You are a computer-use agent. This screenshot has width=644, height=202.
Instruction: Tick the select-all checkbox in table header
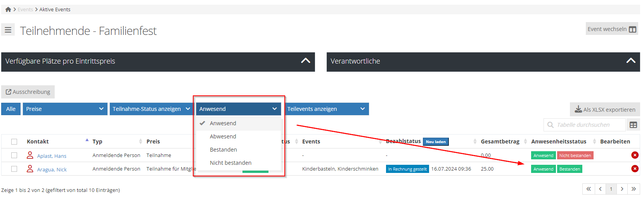pyautogui.click(x=14, y=142)
